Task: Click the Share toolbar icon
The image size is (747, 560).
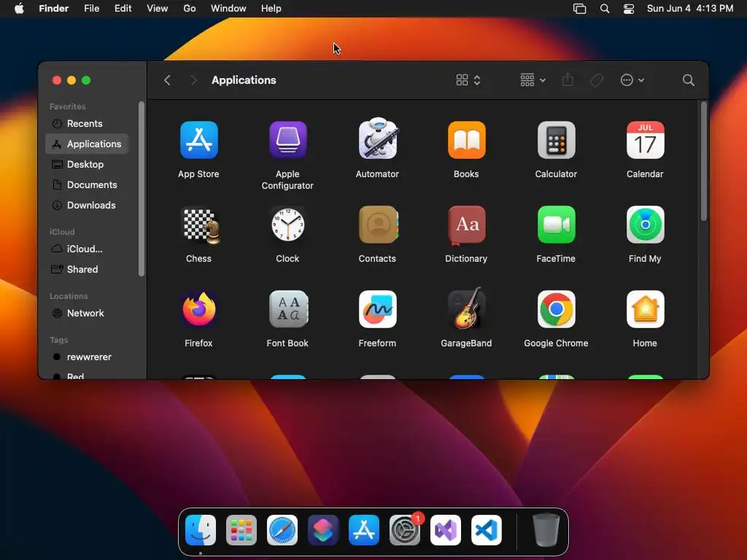Action: (568, 79)
